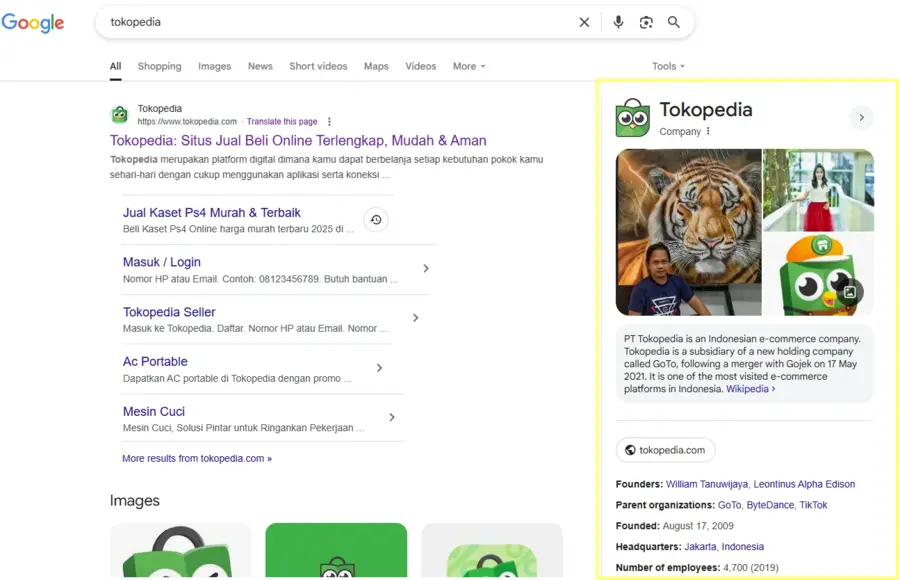Open third image result with rounded icon

tap(492, 550)
